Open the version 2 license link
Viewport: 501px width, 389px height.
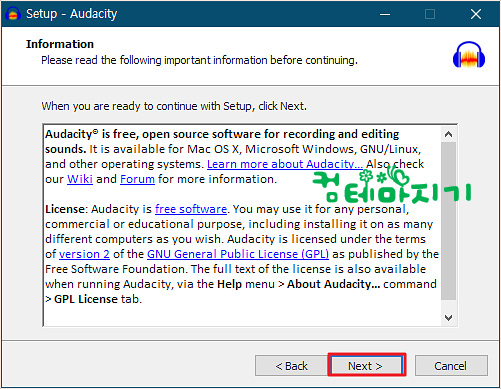(84, 254)
